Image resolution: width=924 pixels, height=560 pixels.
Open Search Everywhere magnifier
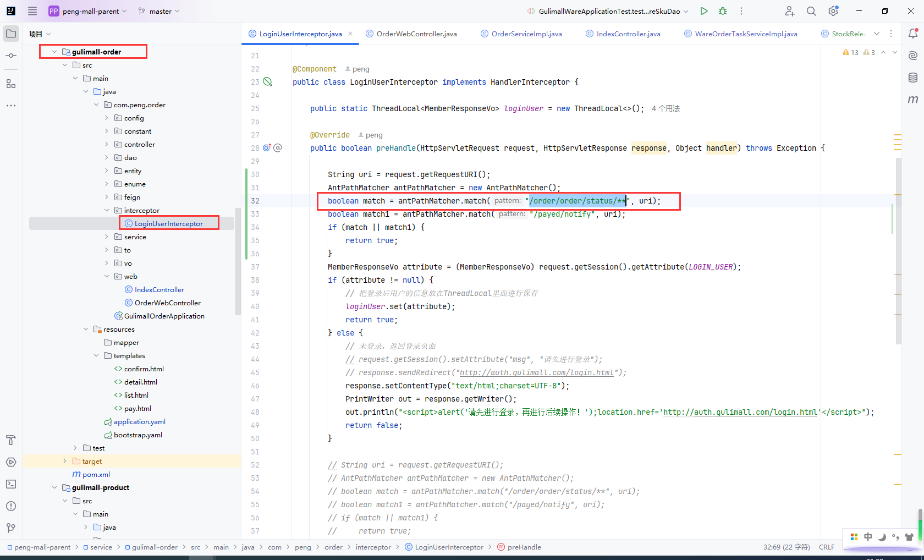pos(811,11)
